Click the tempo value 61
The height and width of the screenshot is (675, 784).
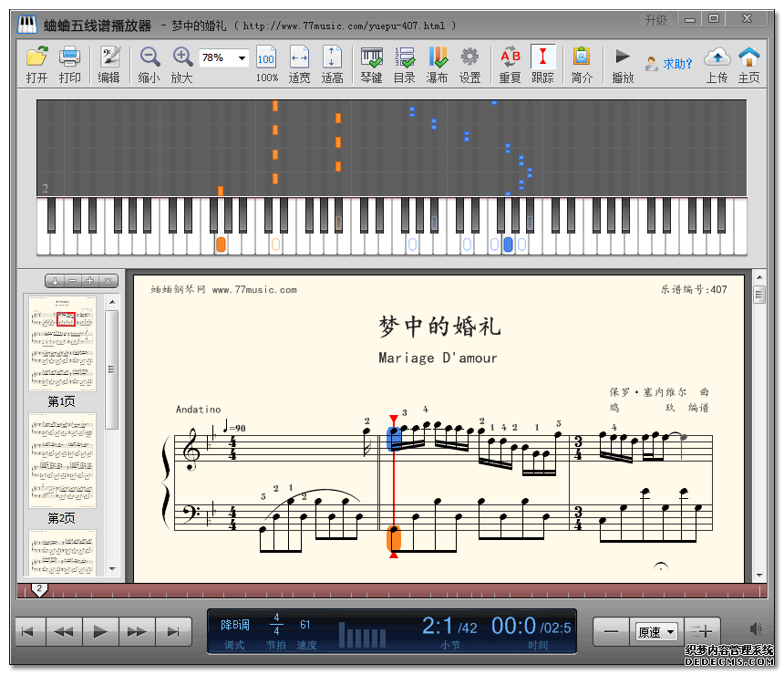click(x=305, y=625)
